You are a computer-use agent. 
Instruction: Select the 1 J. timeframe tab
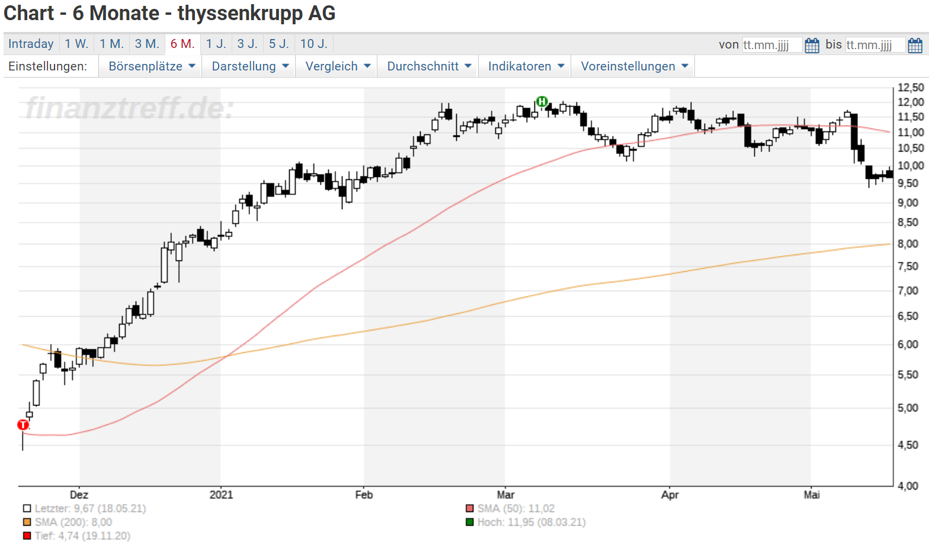[216, 44]
